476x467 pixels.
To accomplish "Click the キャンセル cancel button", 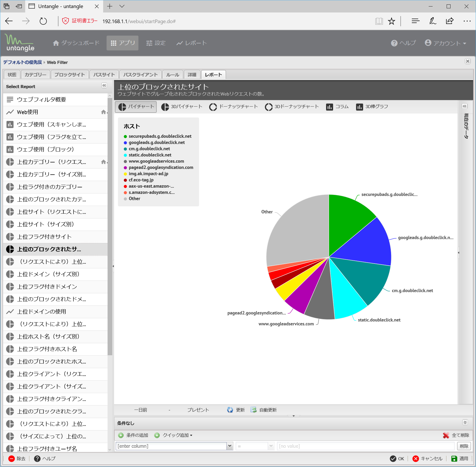I will (x=427, y=459).
